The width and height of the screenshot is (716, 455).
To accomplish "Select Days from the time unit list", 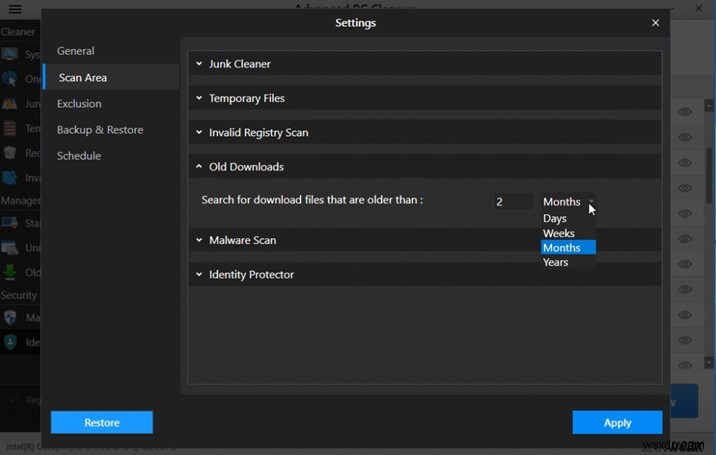I will [x=555, y=218].
